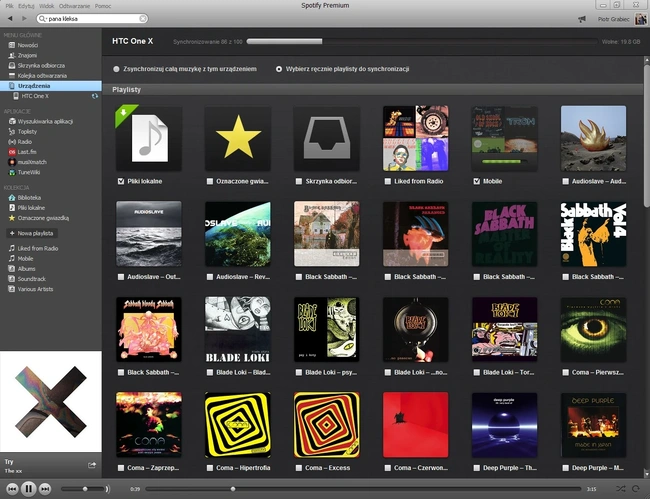The width and height of the screenshot is (650, 499).
Task: Open the Widok menu
Action: (46, 6)
